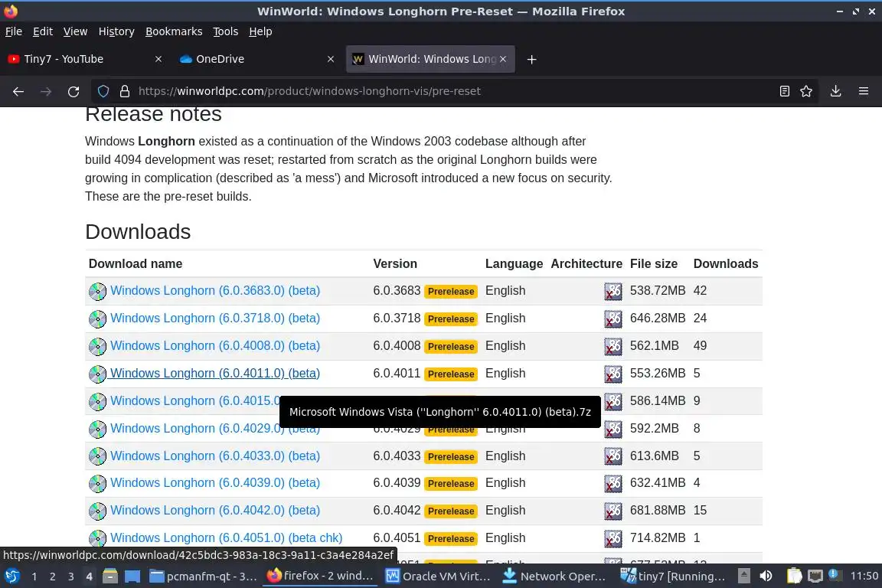This screenshot has width=882, height=588.
Task: Click the disc icon beside Longhorn 6.0.3718.0
Action: coord(97,319)
